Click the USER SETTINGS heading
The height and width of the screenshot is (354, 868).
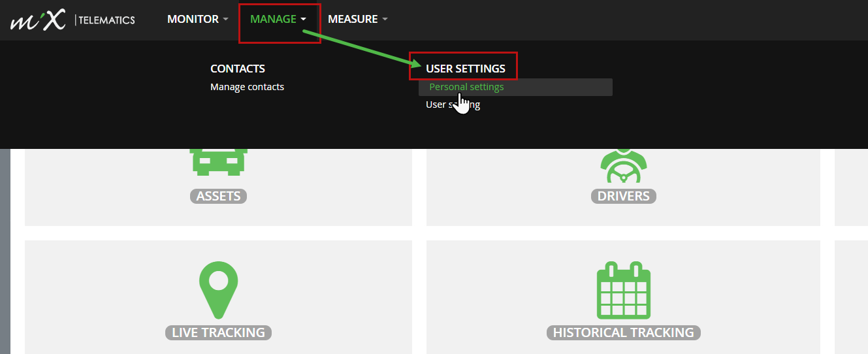click(x=466, y=69)
